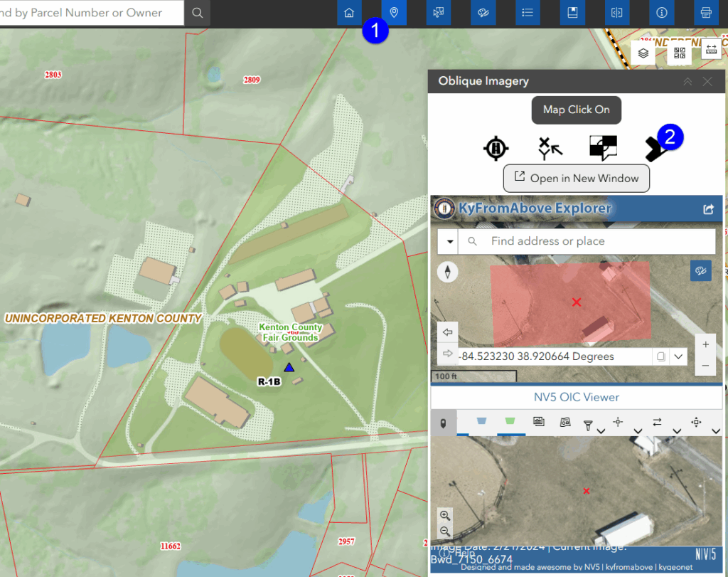The width and height of the screenshot is (728, 577).
Task: Open the search type dropdown in KyFromAbove Explorer
Action: point(449,241)
